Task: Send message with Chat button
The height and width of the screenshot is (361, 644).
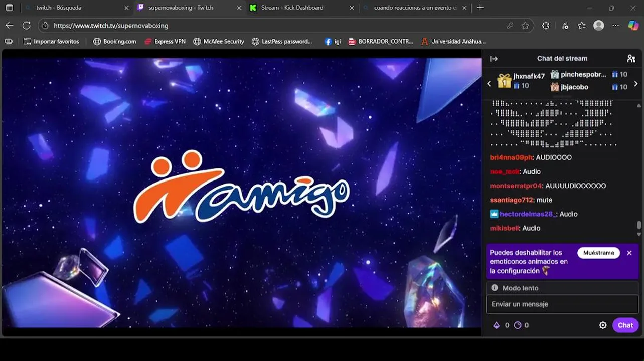Action: [625, 325]
